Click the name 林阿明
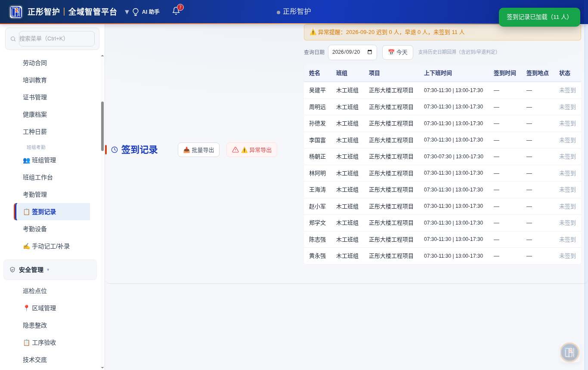Image resolution: width=588 pixels, height=370 pixels. [318, 173]
